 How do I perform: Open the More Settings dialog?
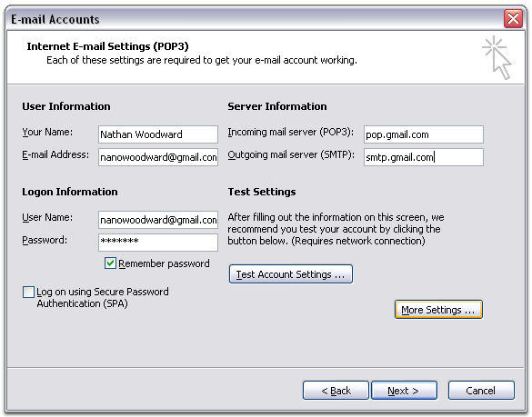(438, 310)
